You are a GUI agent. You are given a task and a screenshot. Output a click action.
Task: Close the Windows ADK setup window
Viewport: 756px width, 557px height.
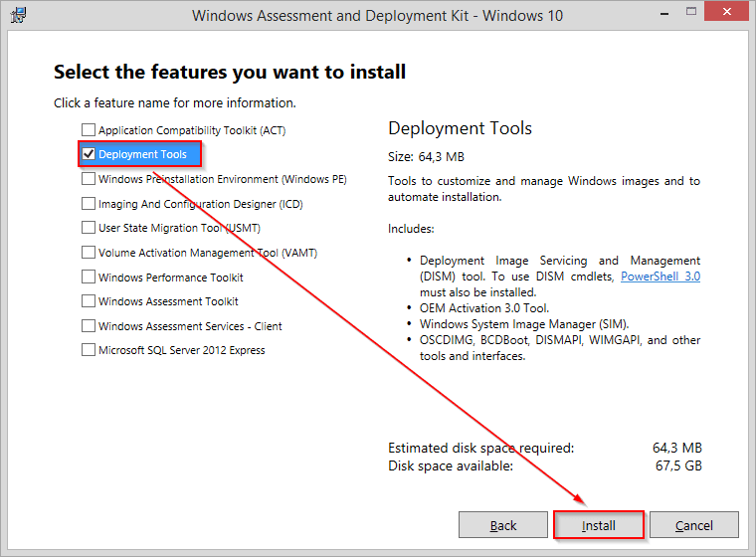(726, 11)
